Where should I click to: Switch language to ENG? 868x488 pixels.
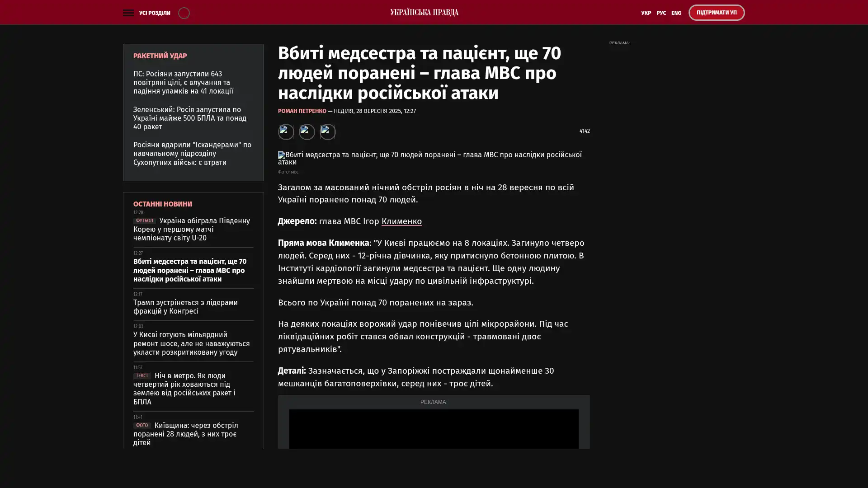tap(676, 13)
